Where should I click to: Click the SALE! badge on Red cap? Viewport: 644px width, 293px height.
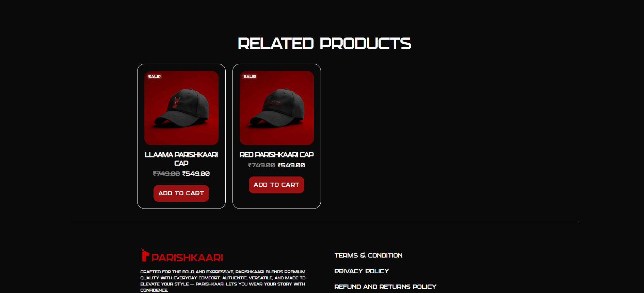point(249,77)
